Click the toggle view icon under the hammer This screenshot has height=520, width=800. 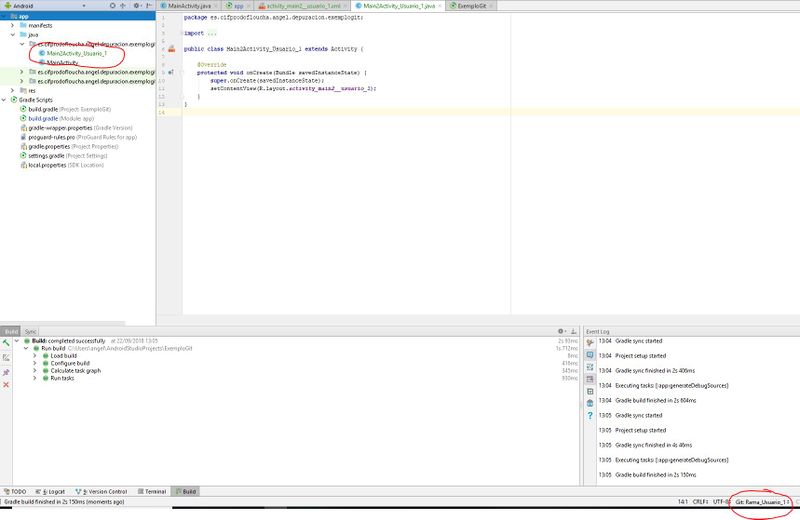click(x=6, y=358)
